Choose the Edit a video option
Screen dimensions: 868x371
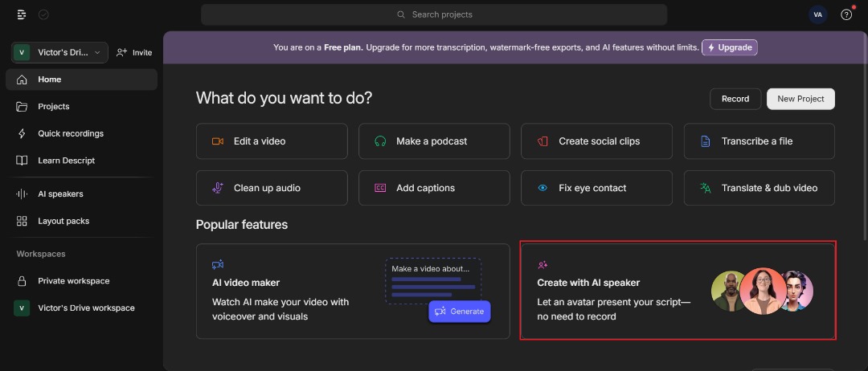click(272, 141)
